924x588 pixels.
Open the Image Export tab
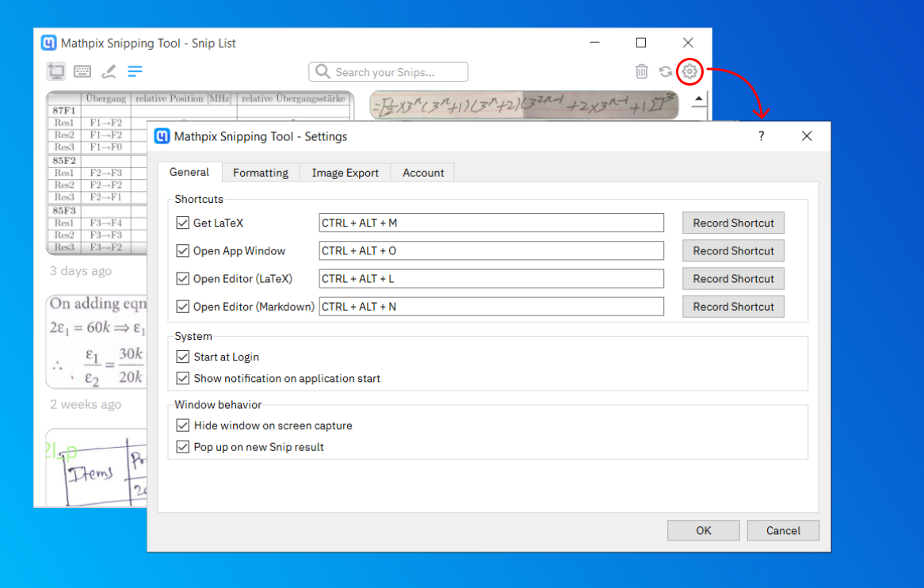click(346, 173)
